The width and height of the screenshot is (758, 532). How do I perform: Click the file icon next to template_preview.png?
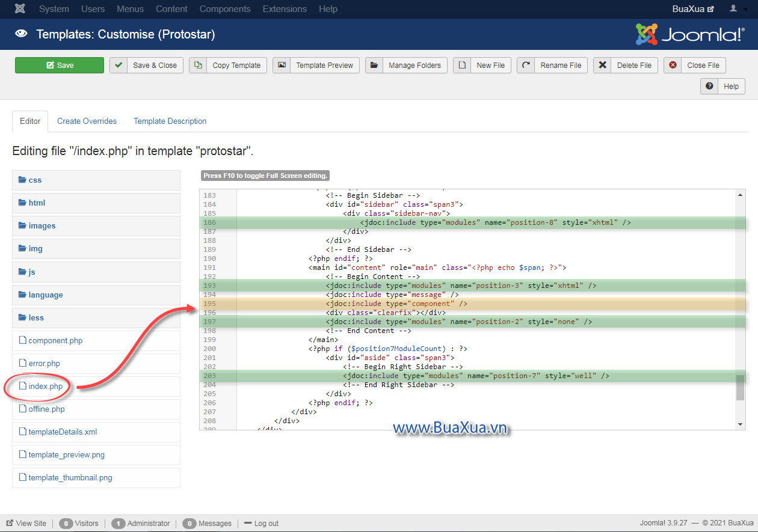pyautogui.click(x=23, y=454)
